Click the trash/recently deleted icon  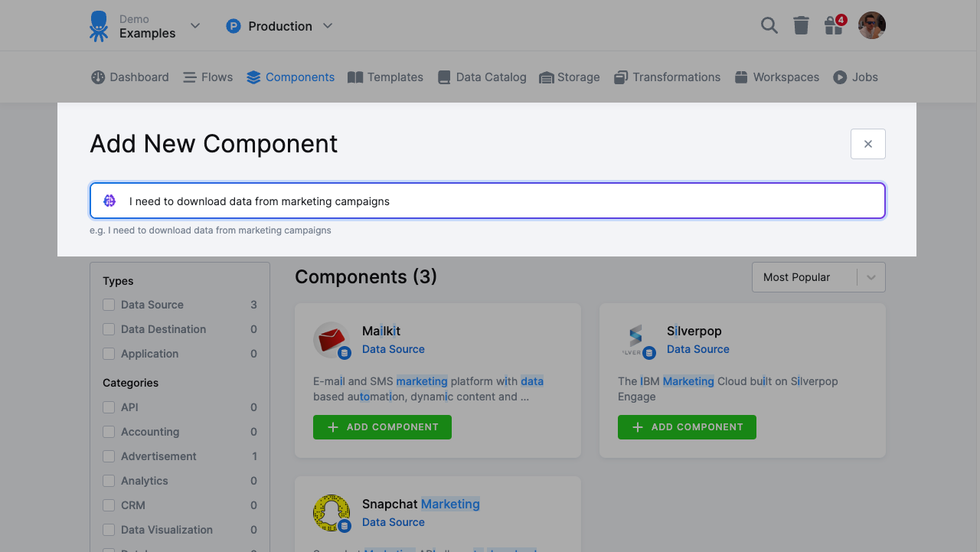click(x=801, y=25)
